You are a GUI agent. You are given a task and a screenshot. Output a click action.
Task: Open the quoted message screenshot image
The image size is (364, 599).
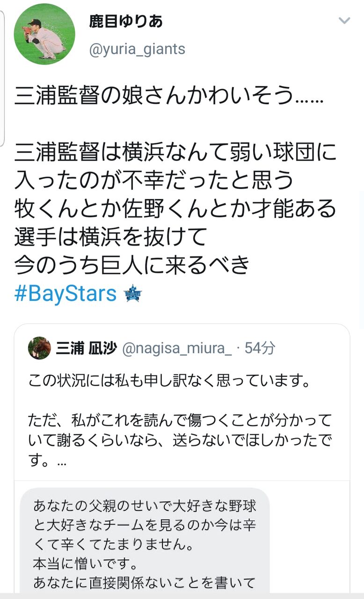pos(145,540)
